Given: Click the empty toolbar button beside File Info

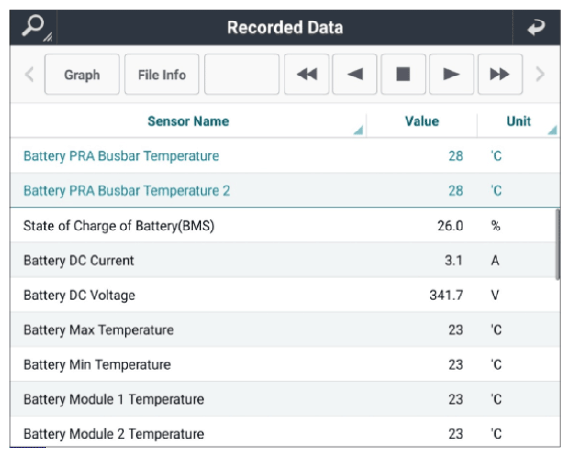Looking at the screenshot, I should [x=242, y=74].
